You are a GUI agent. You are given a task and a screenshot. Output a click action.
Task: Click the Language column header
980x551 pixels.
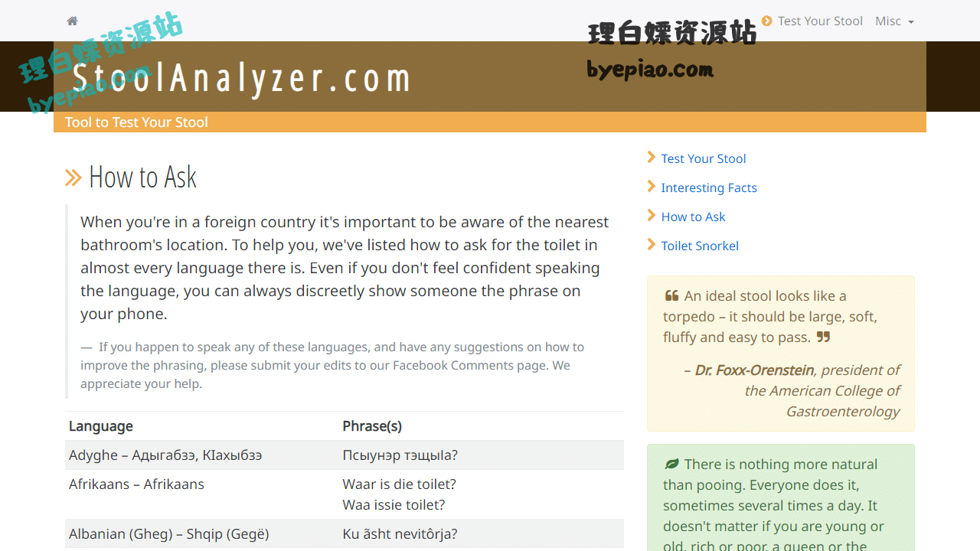click(x=101, y=426)
